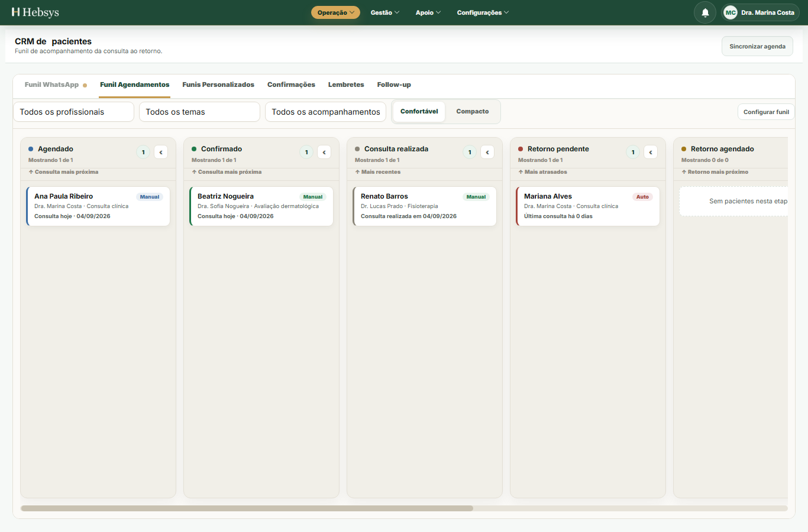Open the Todos os profissionais filter

point(74,112)
